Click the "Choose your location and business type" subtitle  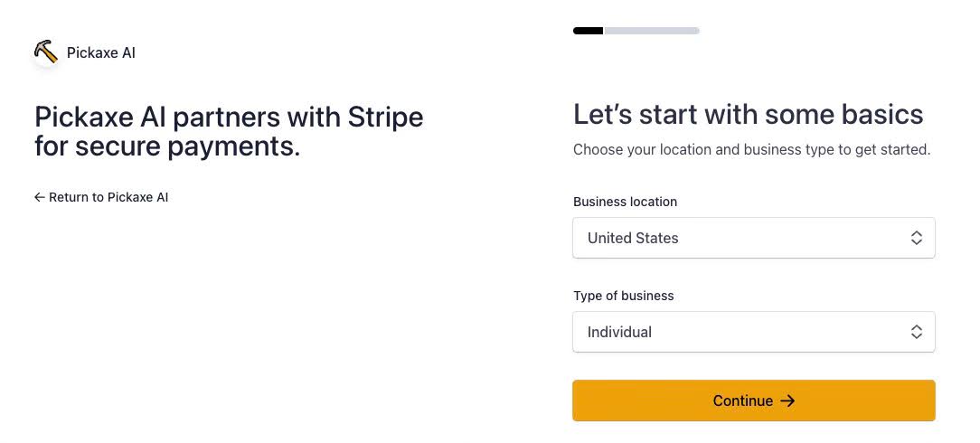pyautogui.click(x=751, y=149)
